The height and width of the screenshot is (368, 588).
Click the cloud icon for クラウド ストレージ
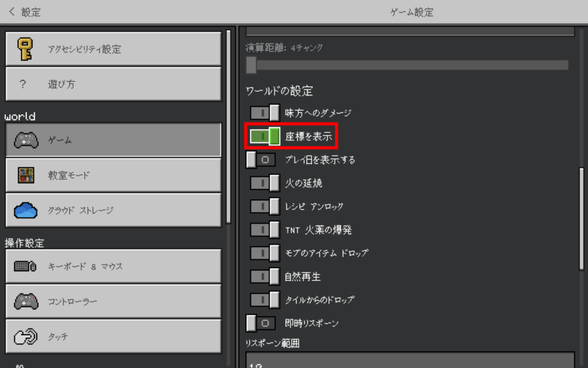(x=26, y=210)
